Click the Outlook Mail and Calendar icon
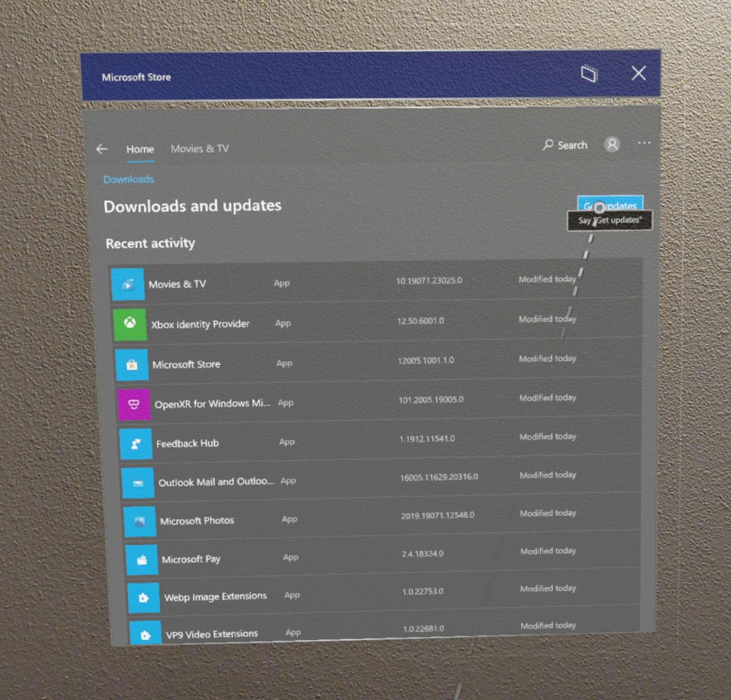The image size is (731, 700). click(x=138, y=482)
